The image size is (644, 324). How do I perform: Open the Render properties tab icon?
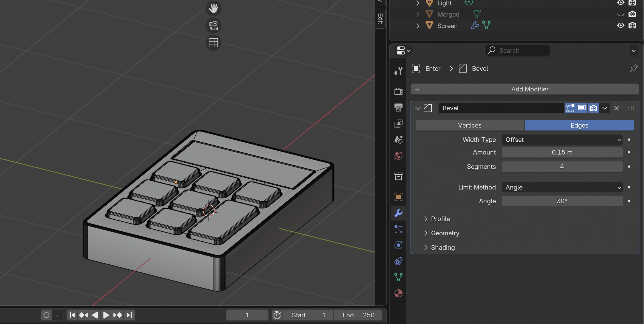pyautogui.click(x=398, y=91)
